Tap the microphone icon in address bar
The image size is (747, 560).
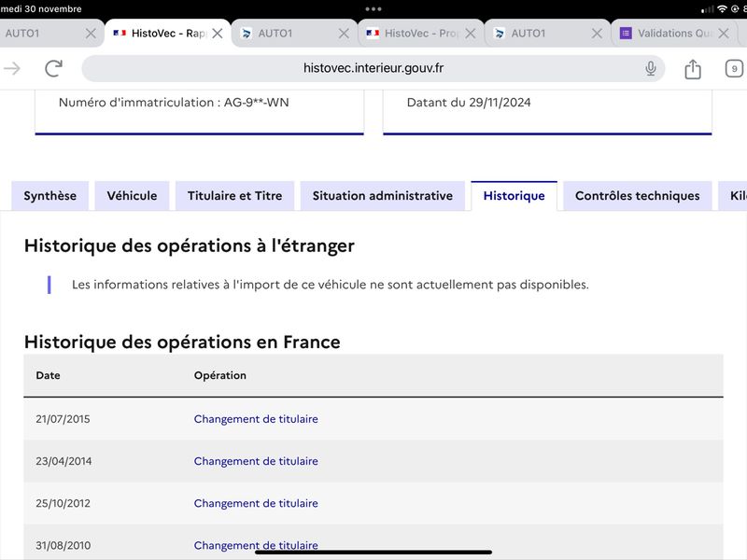pos(650,68)
